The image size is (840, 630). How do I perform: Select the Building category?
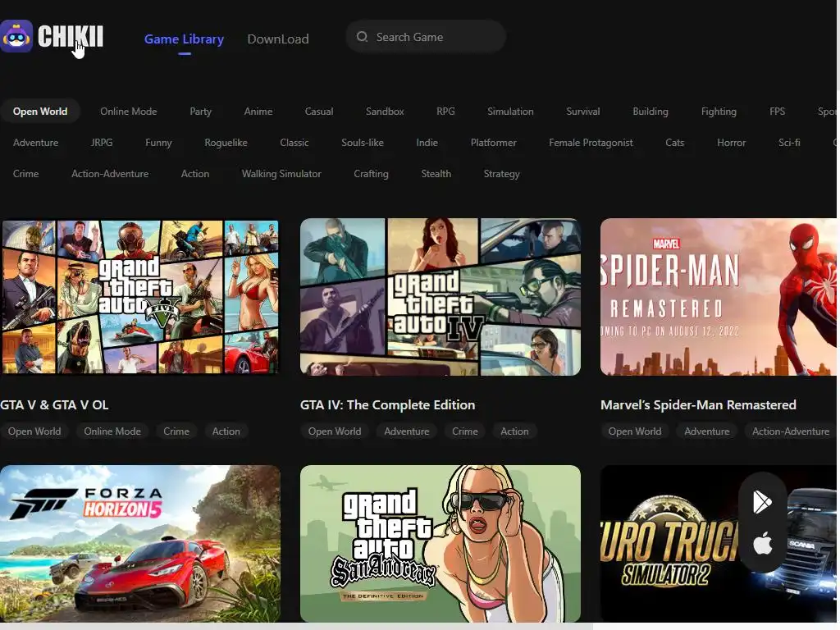pos(651,112)
